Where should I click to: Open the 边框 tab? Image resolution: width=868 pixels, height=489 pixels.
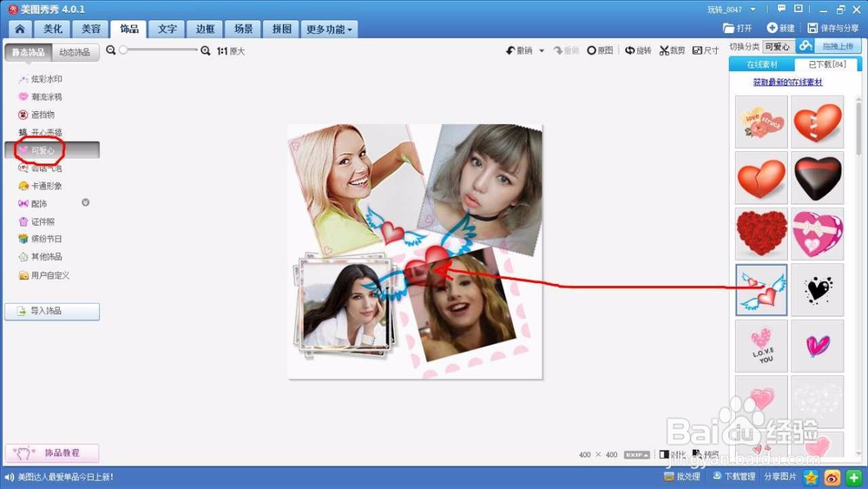tap(205, 29)
